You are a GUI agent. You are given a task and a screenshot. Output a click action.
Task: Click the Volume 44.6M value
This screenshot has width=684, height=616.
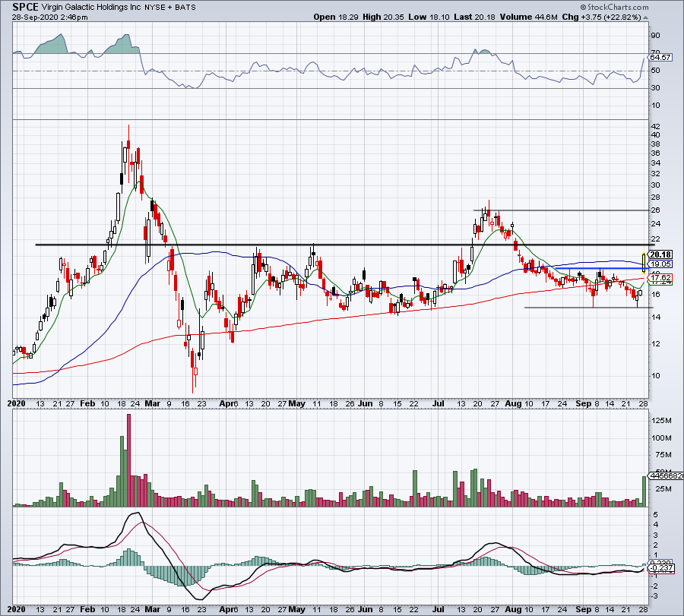(529, 17)
